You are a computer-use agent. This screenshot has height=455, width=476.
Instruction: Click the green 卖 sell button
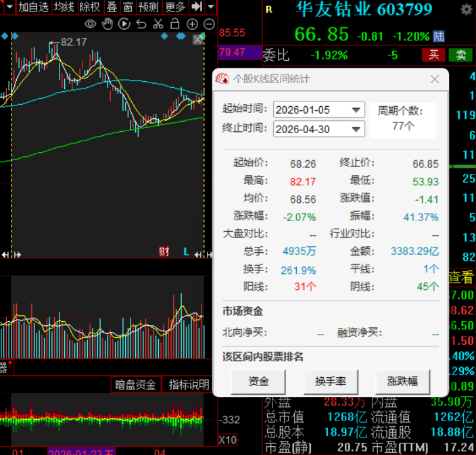(461, 55)
